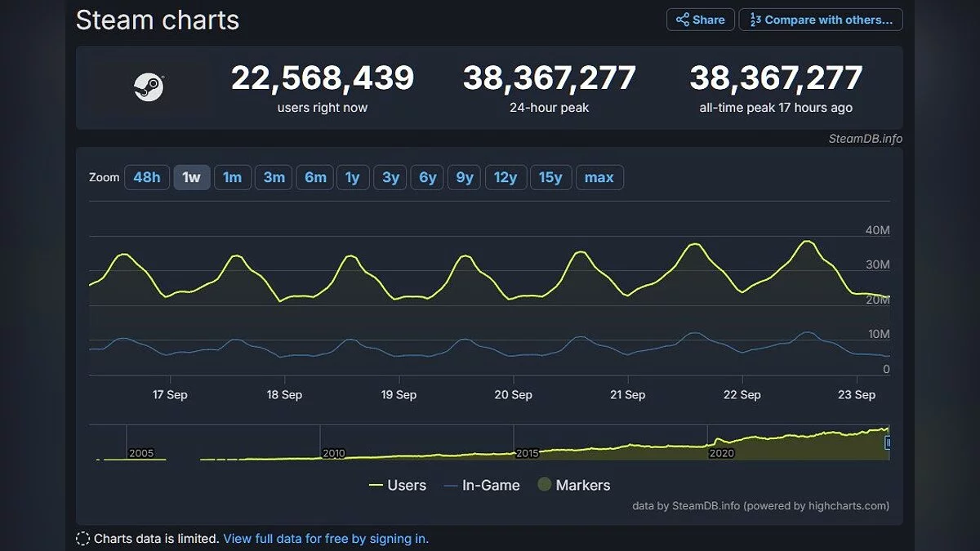980x551 pixels.
Task: Toggle the Markers legend item
Action: coord(573,485)
